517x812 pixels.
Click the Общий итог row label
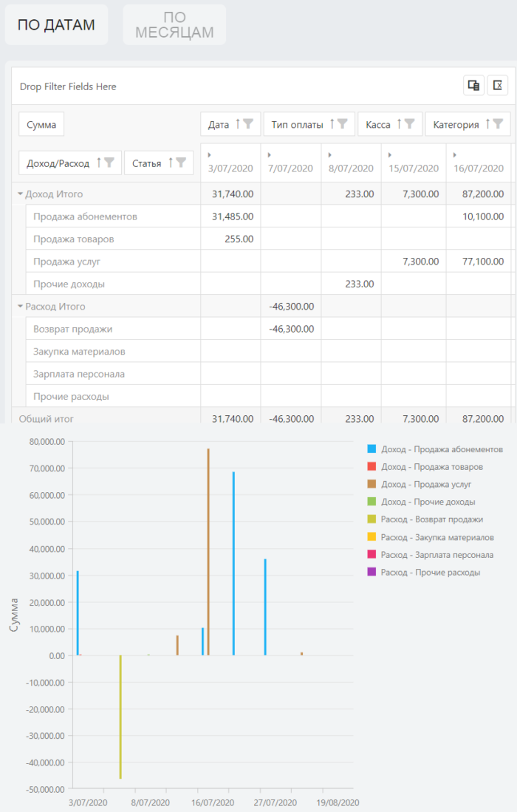46,419
